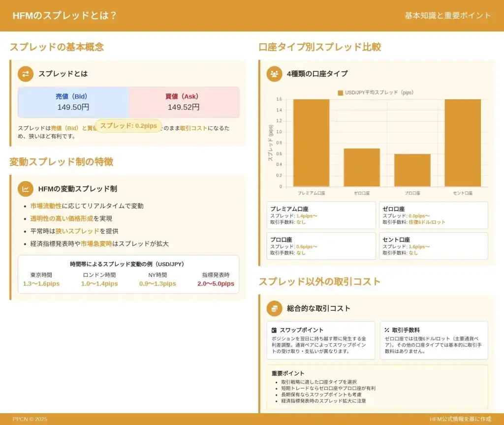Select the プロ口座 bar in the chart
The width and height of the screenshot is (504, 425).
point(412,170)
